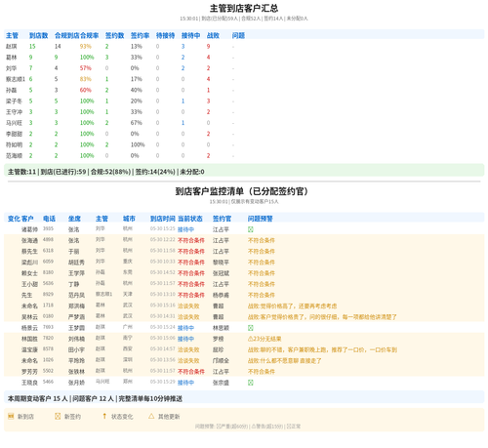Click the green status icon in 王晓良 row
Viewport: 488px width, 448px height.
251,383
